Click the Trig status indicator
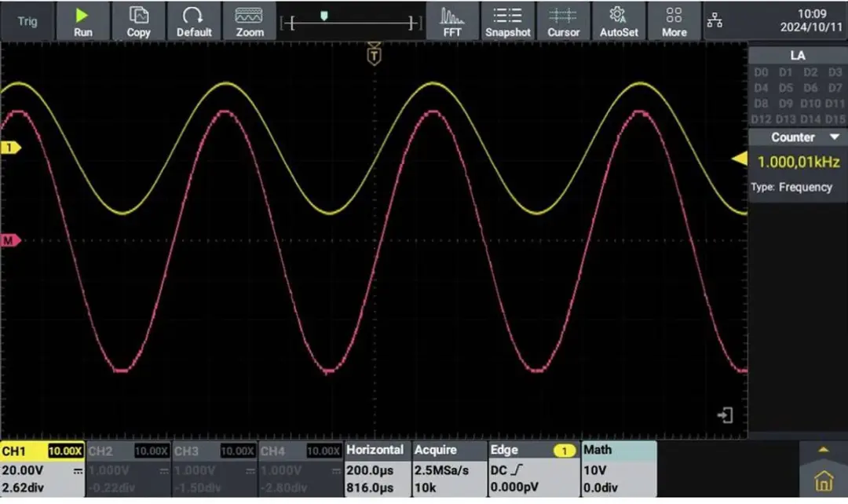The height and width of the screenshot is (504, 848). (x=27, y=21)
